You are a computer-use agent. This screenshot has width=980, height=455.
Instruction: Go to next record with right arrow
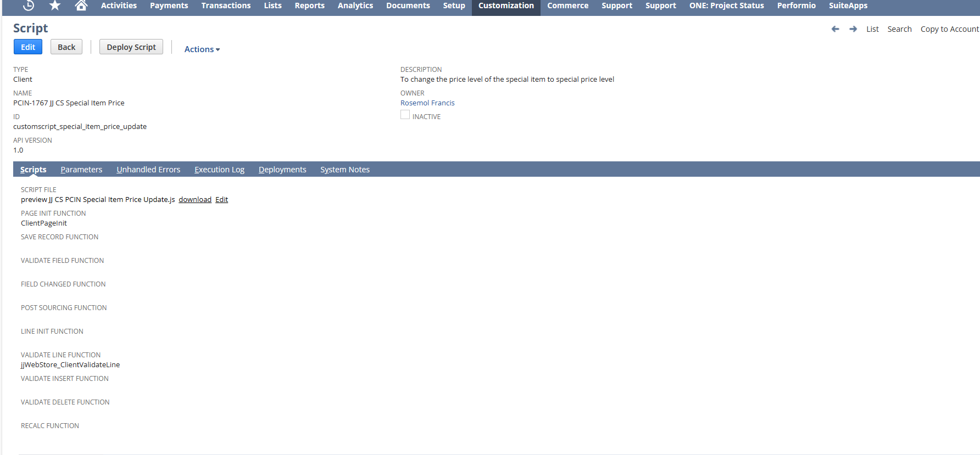pyautogui.click(x=853, y=29)
